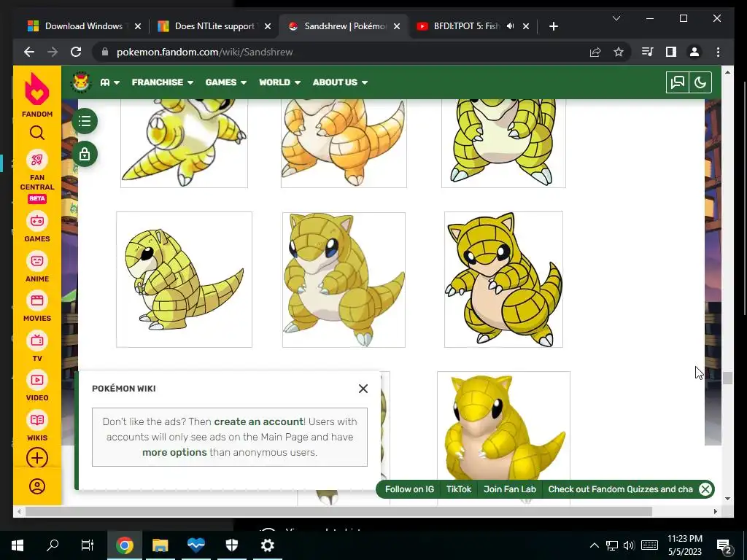This screenshot has height=560, width=747.
Task: Reload the Sandshrew page
Action: point(76,52)
